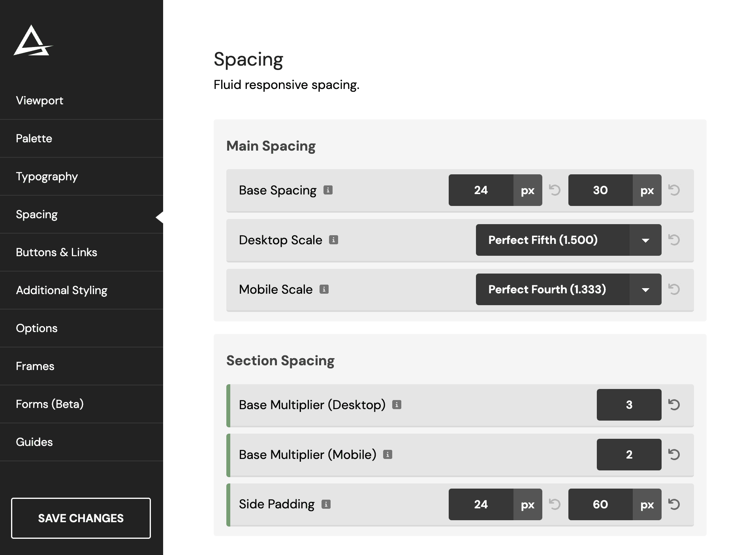
Task: Click the Base Spacing label
Action: click(278, 191)
